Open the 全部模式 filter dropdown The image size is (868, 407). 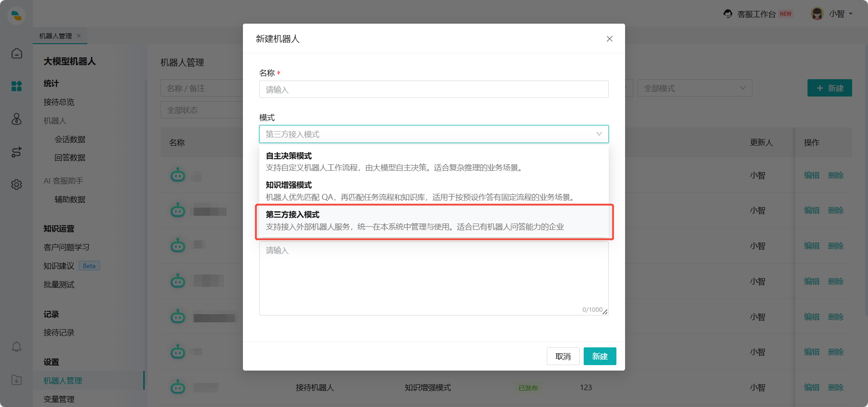coord(695,88)
